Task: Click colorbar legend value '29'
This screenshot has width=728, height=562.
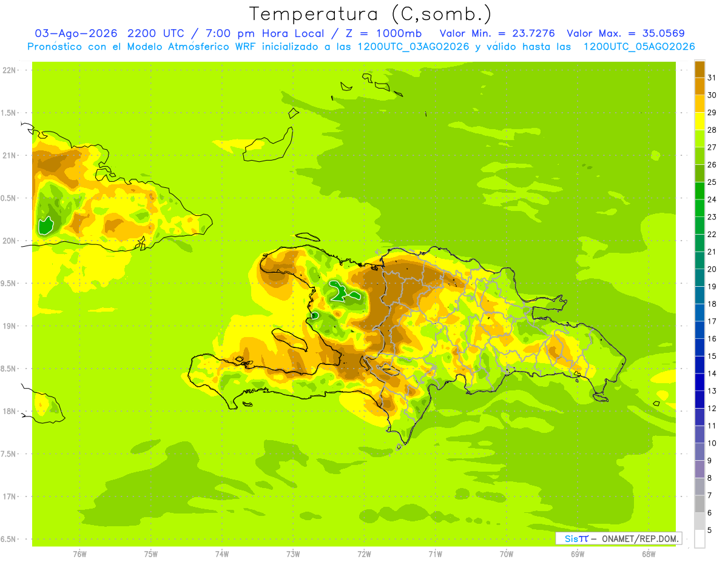Action: coord(712,113)
